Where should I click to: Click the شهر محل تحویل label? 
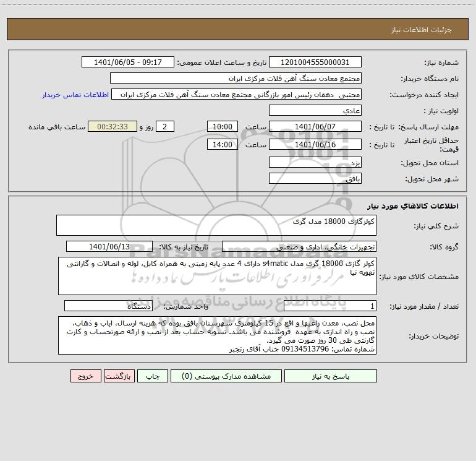[431, 179]
